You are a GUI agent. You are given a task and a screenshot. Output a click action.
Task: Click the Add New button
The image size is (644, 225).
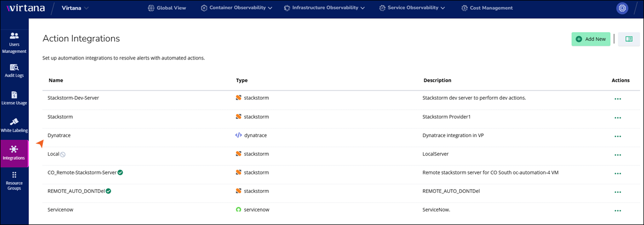pyautogui.click(x=590, y=39)
